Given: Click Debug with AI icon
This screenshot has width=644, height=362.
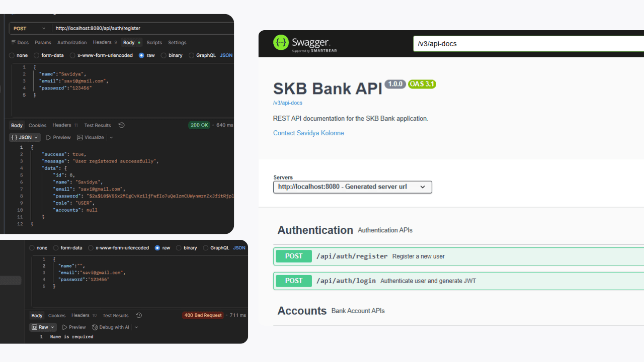Looking at the screenshot, I should click(x=95, y=327).
